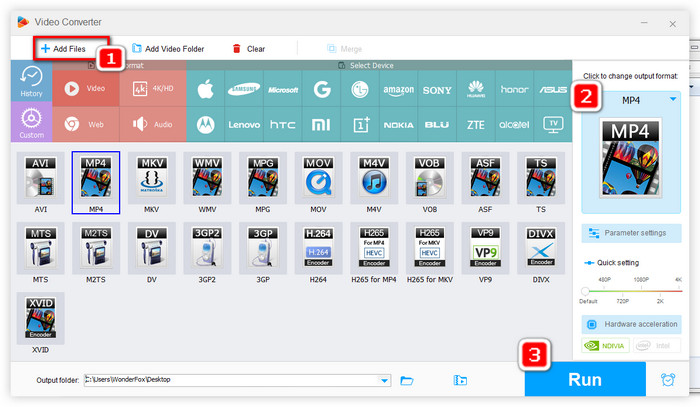Open Sony device presets
Viewport: 700px width, 407px height.
(x=437, y=89)
